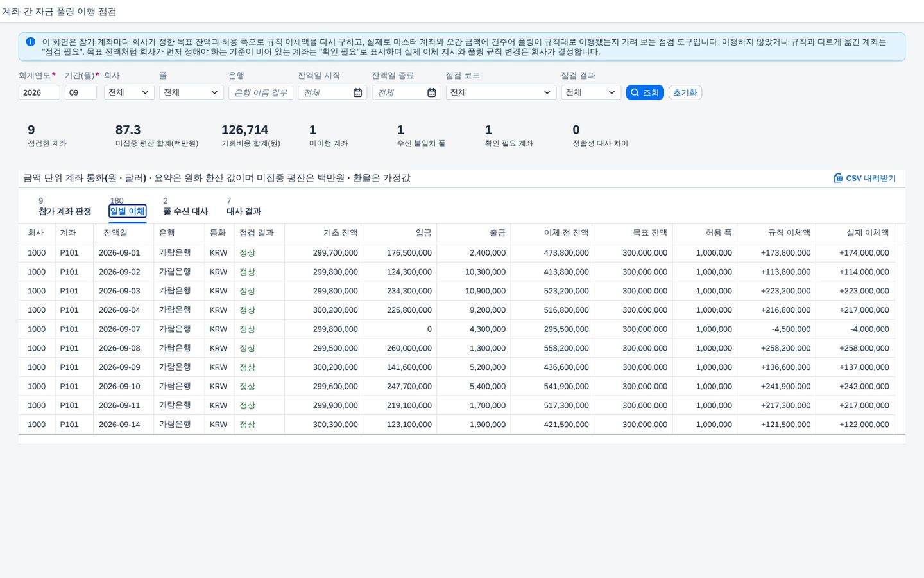Viewport: 924px width, 578px height.
Task: Expand the 점검 결과 filter dropdown
Action: click(x=591, y=92)
